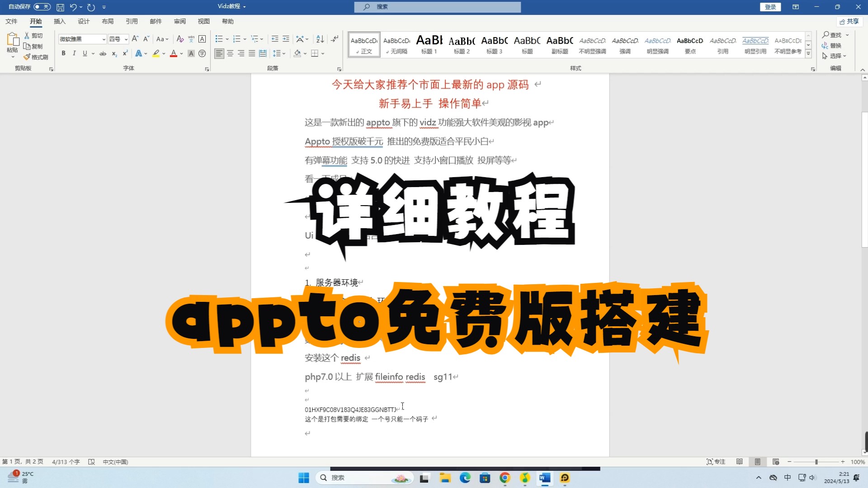This screenshot has height=488, width=868.
Task: Click the red font color swatch
Action: coord(174,53)
